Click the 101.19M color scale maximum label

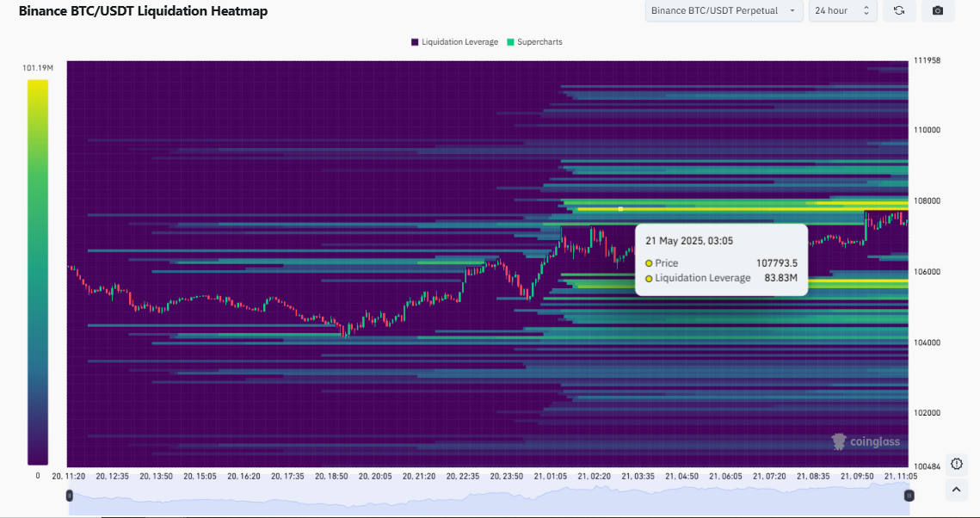tap(38, 68)
